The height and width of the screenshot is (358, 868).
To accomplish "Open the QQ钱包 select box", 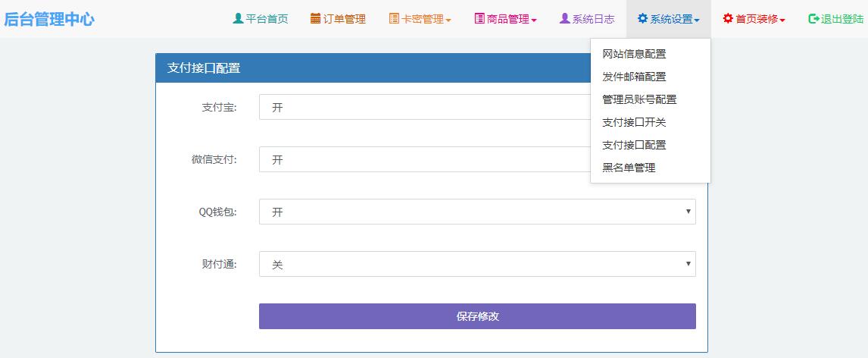I will pos(477,212).
